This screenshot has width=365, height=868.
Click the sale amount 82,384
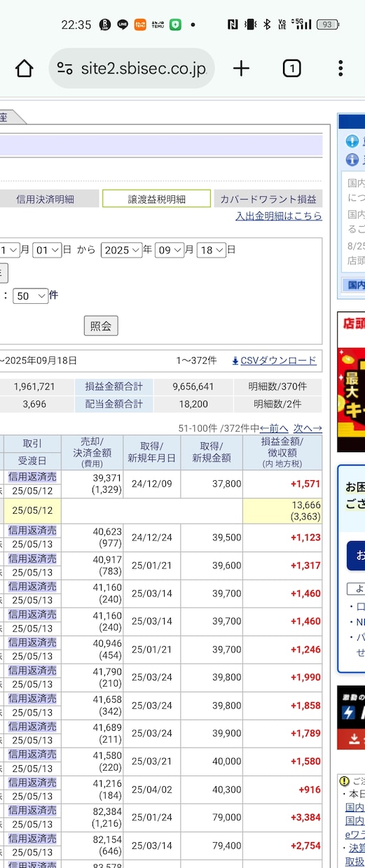click(x=106, y=812)
